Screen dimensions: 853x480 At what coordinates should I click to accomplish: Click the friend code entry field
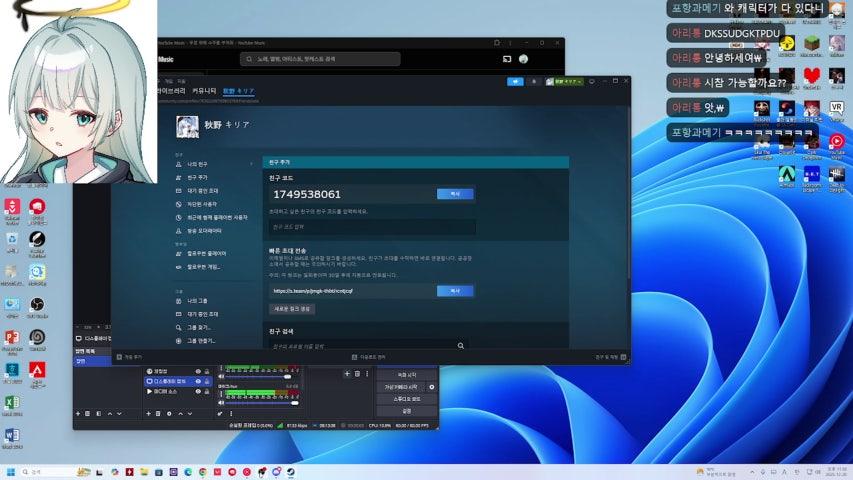tap(372, 227)
